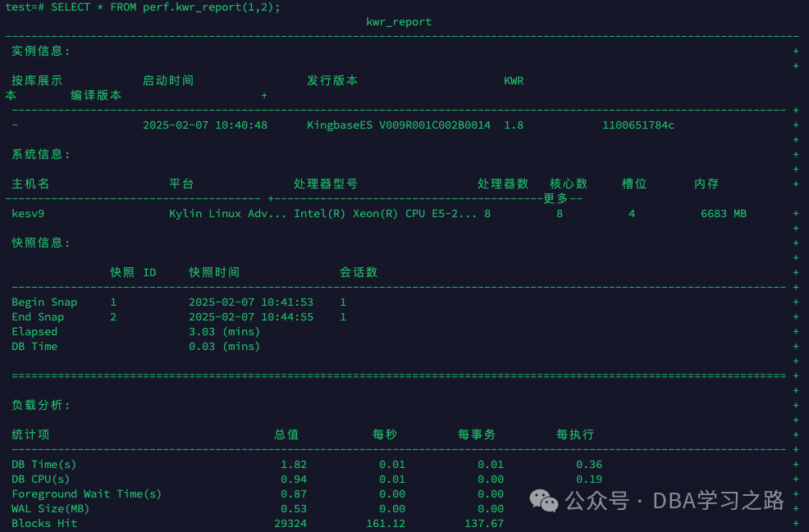Click the test=# prompt at the top
The height and width of the screenshot is (532, 809).
click(x=25, y=7)
